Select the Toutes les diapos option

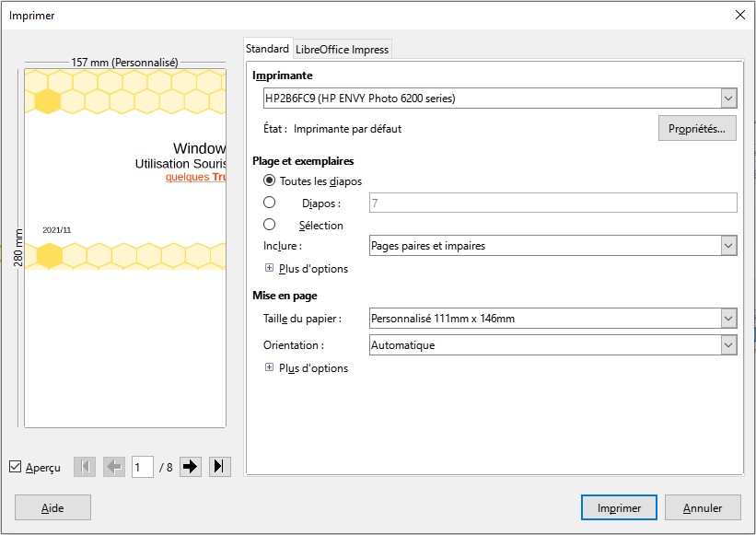coord(270,181)
